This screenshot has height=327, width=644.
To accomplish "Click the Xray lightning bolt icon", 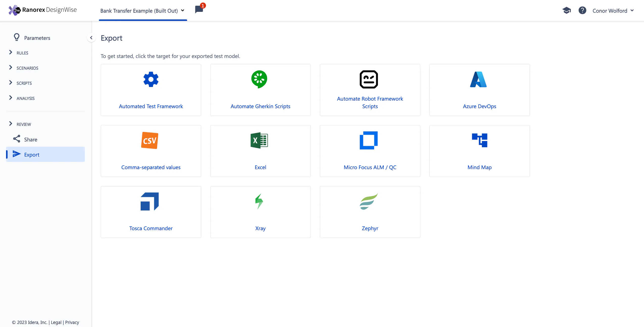I will [x=259, y=201].
